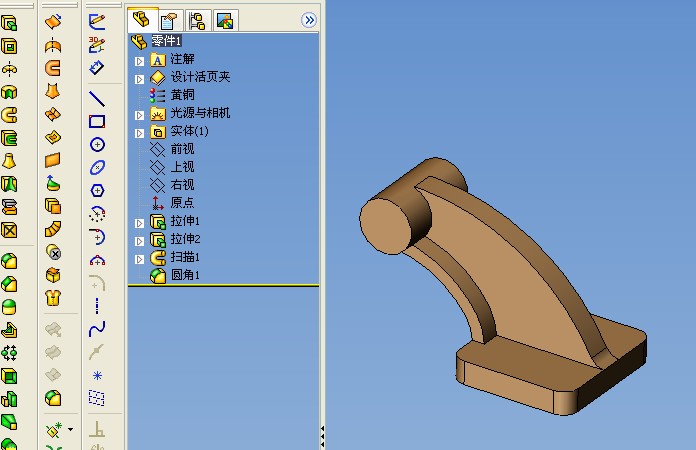Select the Tangent Arc tool

coord(97,237)
